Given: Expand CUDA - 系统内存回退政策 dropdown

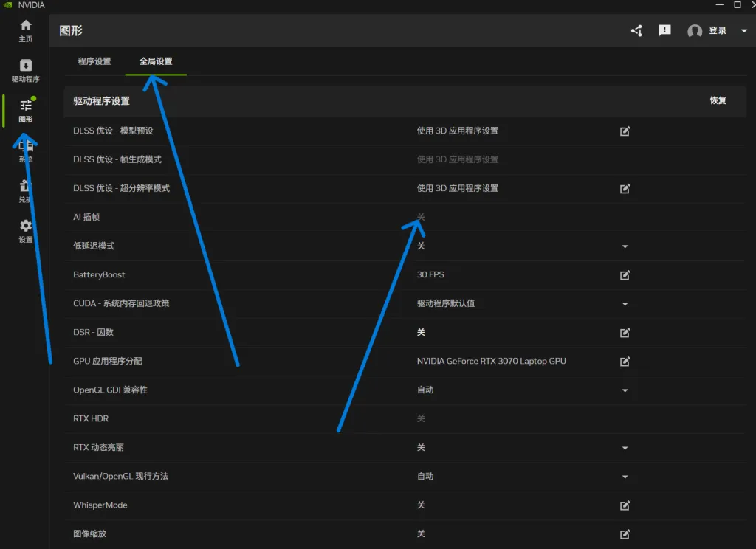Looking at the screenshot, I should [625, 304].
